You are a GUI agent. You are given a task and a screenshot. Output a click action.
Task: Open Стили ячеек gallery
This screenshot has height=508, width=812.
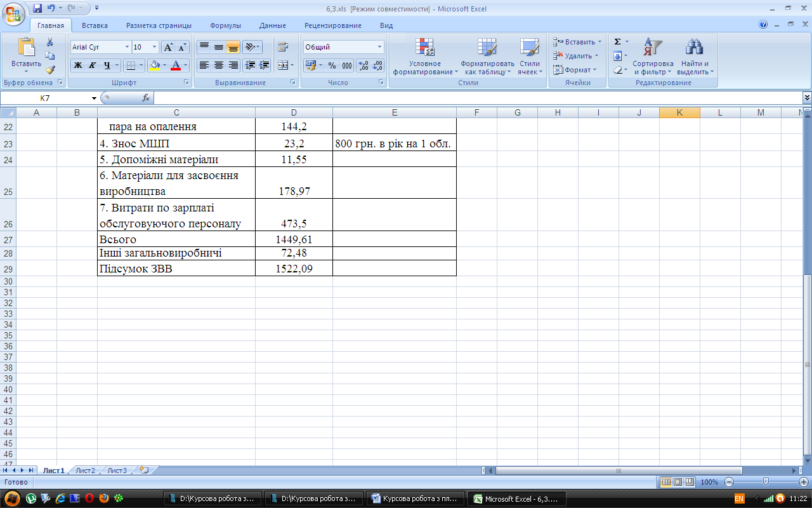point(529,57)
